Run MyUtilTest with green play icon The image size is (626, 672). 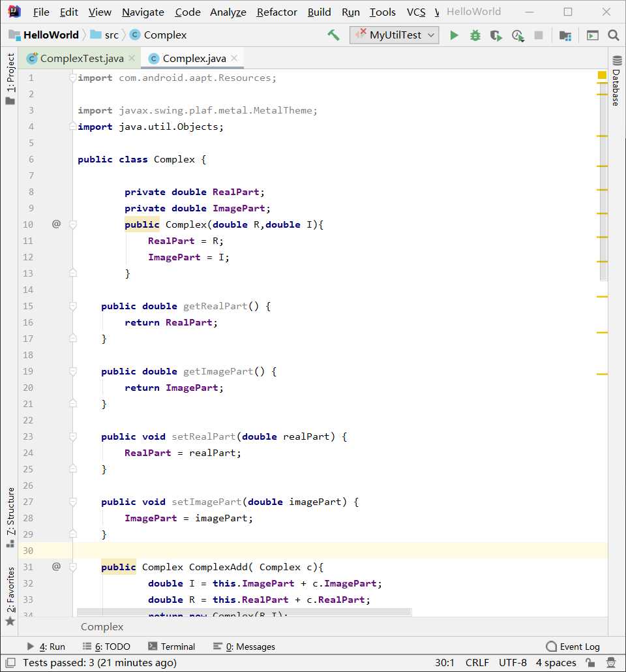(x=454, y=35)
